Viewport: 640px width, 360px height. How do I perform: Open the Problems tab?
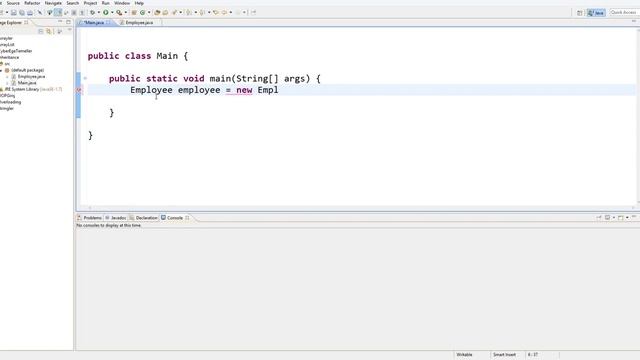coord(90,218)
